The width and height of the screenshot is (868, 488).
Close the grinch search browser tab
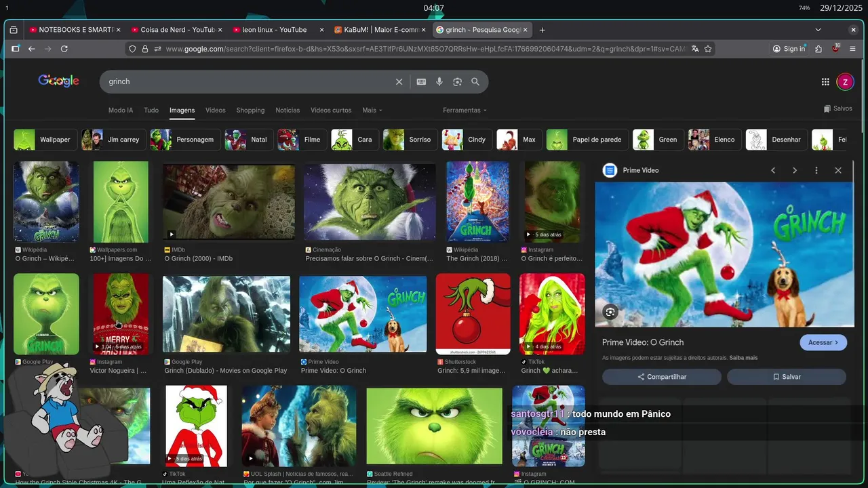(x=525, y=30)
